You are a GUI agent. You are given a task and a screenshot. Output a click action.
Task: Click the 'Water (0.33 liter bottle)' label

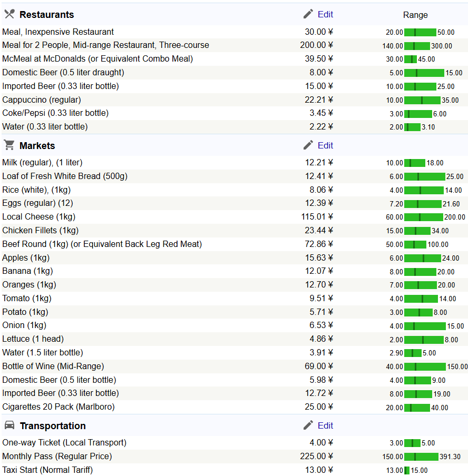[45, 126]
